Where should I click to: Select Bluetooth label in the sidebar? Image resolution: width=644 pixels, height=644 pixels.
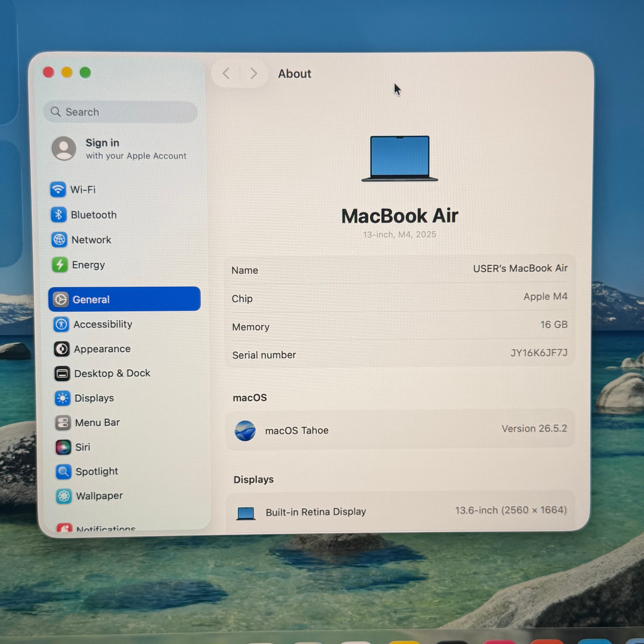pos(94,215)
